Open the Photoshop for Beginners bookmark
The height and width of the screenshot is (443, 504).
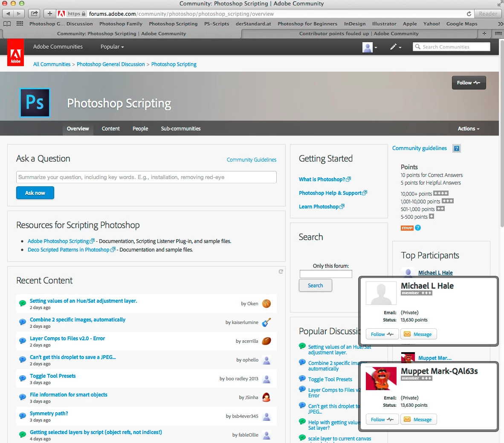coord(307,24)
